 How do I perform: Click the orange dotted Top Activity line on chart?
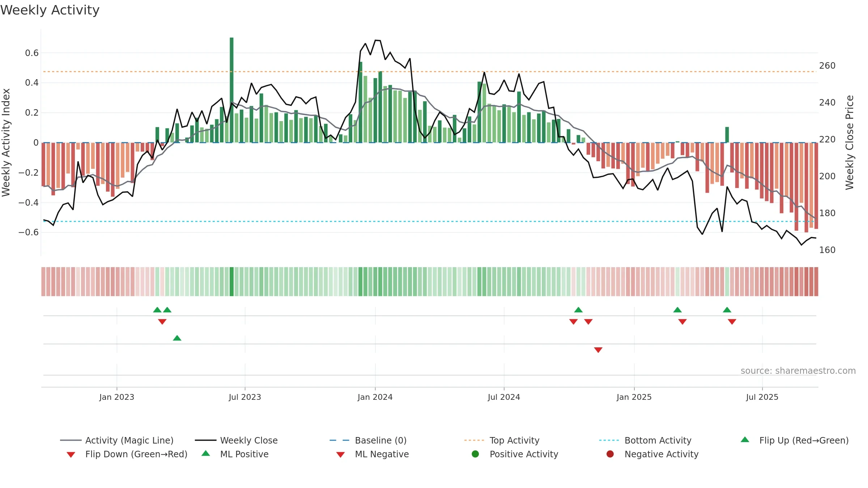430,72
